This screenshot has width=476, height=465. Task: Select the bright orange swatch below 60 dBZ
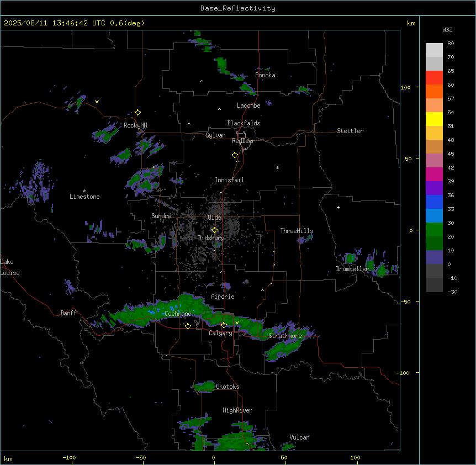point(434,91)
